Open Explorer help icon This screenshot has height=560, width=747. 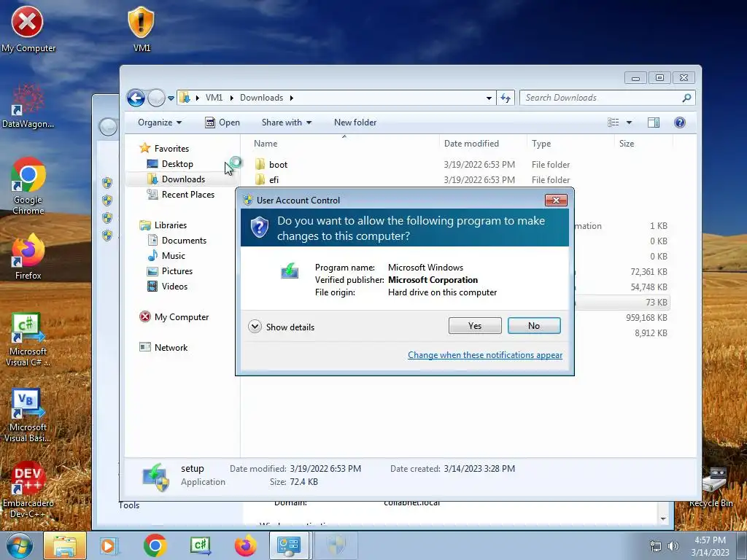[680, 122]
